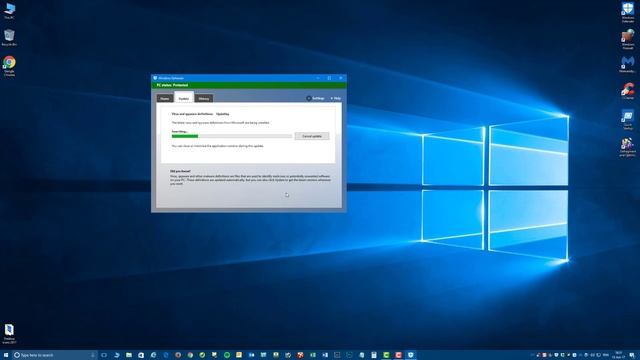Click the definition update progress bar
The image size is (640, 360).
pyautogui.click(x=232, y=136)
